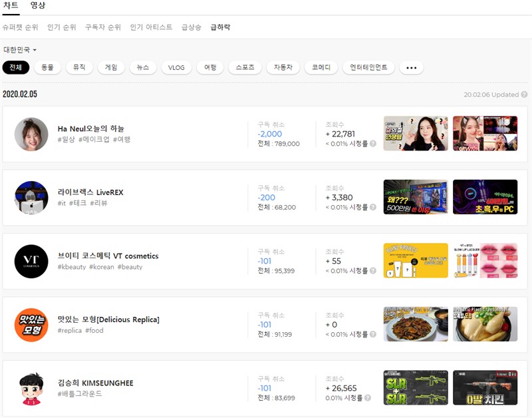
Task: Open the 슈퍼챗 순위 ranking tab
Action: [x=20, y=27]
